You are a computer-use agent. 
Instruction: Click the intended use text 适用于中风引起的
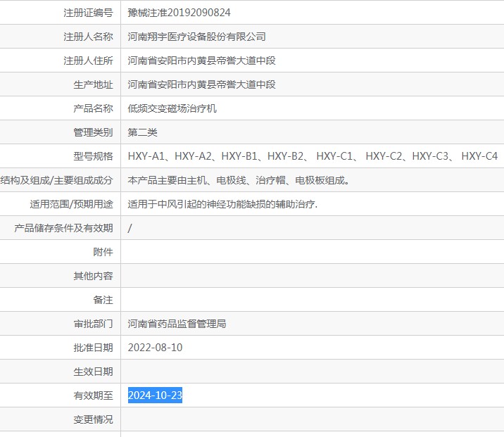tap(222, 204)
